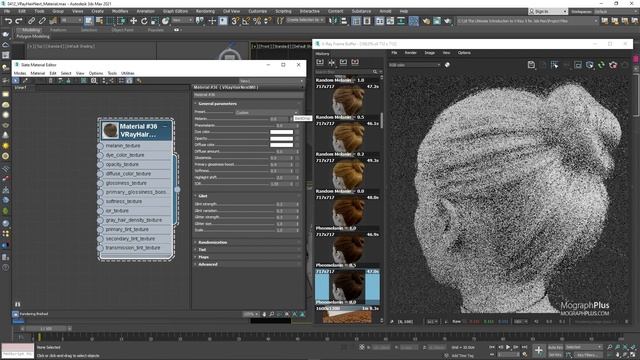Screen dimensions: 640x360
Task: Open the Render menu in V-Ray Frame Buffer
Action: tap(410, 53)
